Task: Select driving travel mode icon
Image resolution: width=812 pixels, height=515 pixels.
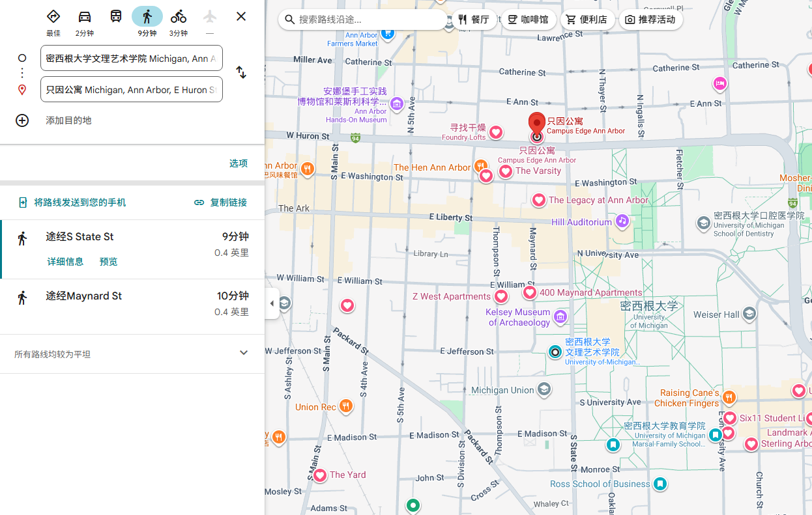Action: pyautogui.click(x=85, y=17)
